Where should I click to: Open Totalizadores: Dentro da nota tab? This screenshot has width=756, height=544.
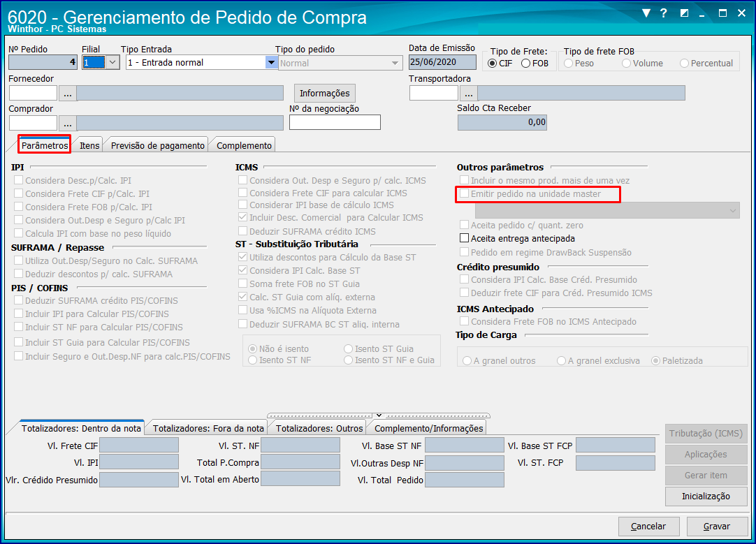point(81,428)
